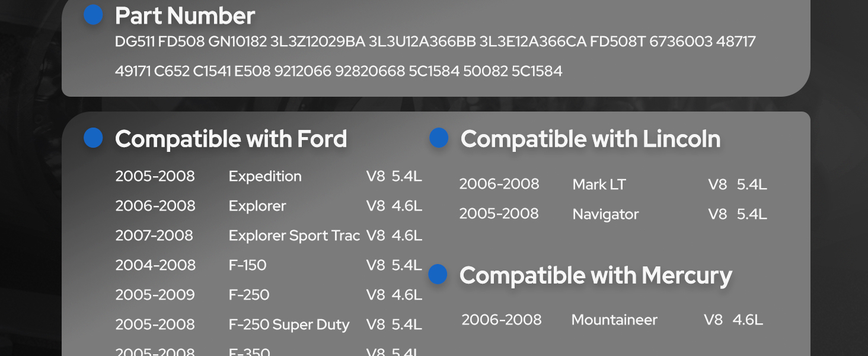Viewport: 868px width, 356px height.
Task: Click the F-250 Super Duty entry
Action: 289,325
